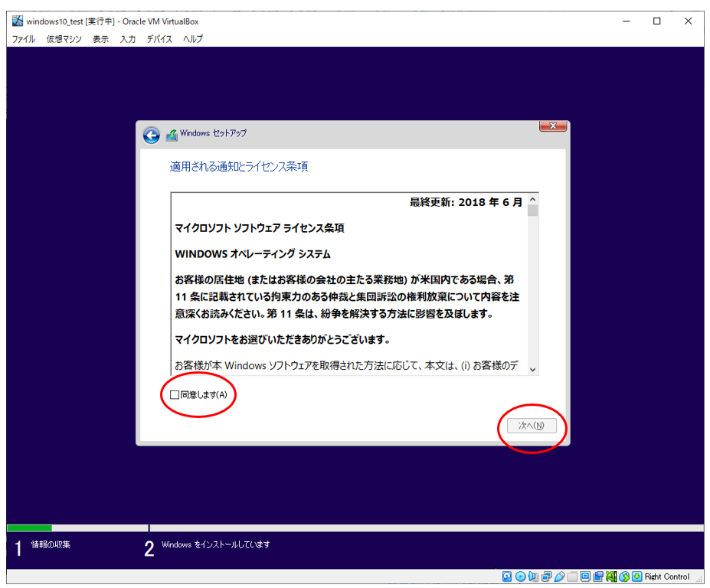The height and width of the screenshot is (588, 710).
Task: Click the green arrow keyboard capture icon
Action: (637, 577)
